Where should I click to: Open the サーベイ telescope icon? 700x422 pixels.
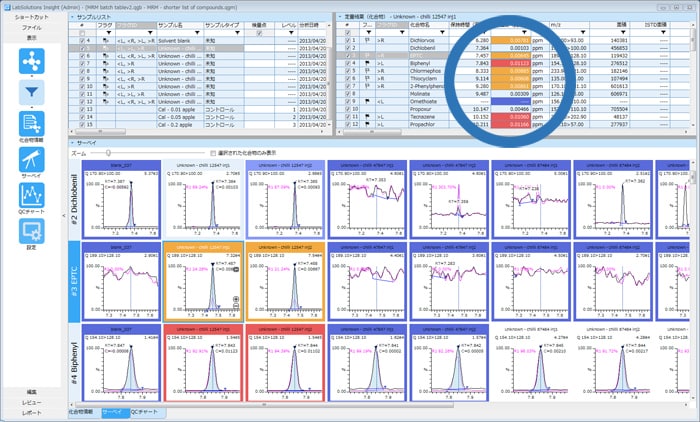coord(31,159)
